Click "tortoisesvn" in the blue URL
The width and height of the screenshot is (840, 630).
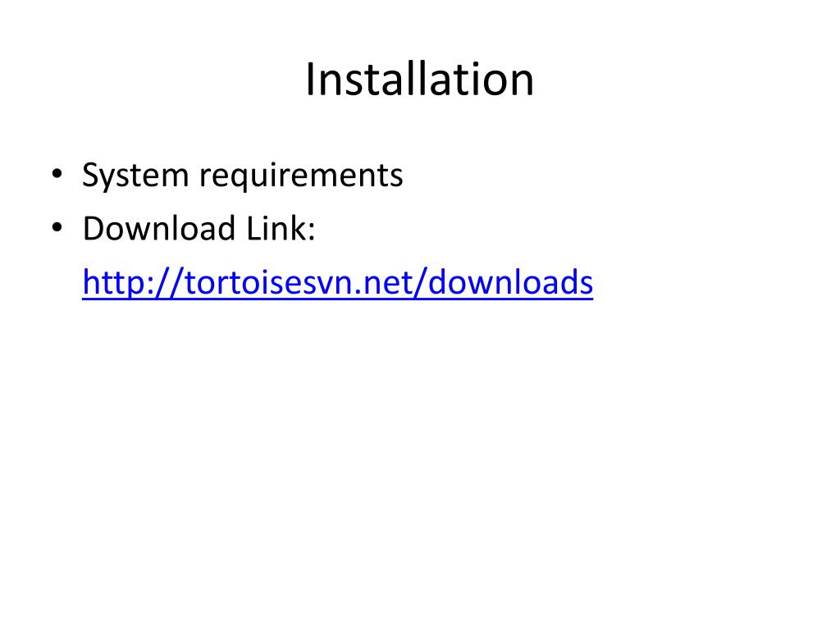click(x=270, y=282)
